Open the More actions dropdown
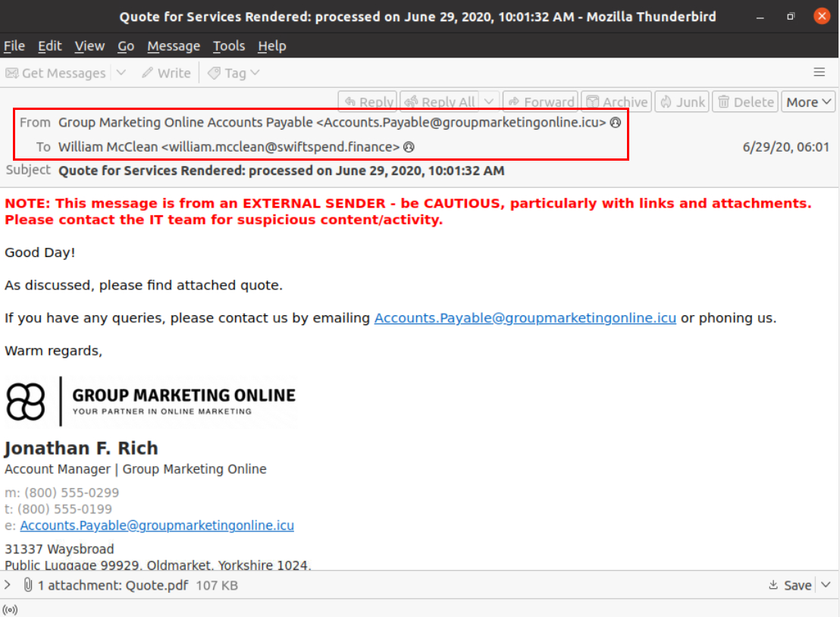Screen dimensions: 840x617 point(808,102)
